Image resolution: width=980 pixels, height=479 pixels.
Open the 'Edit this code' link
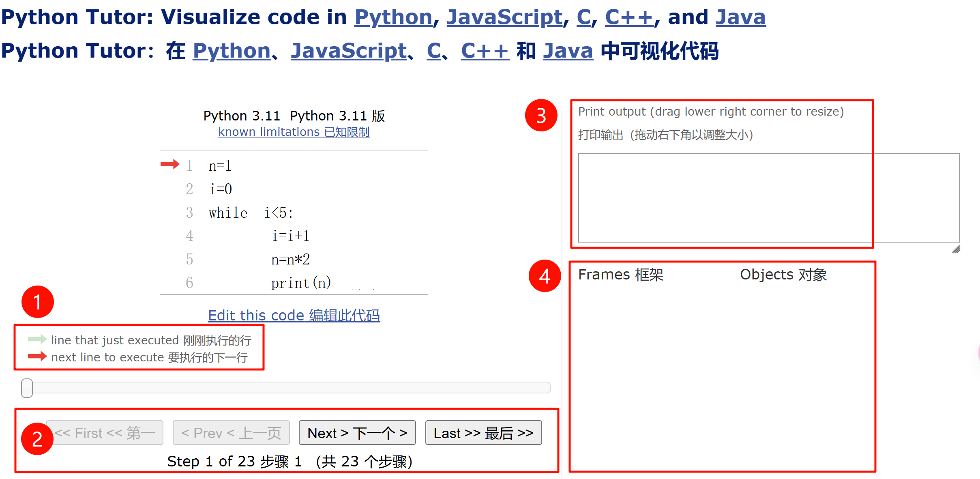point(294,315)
